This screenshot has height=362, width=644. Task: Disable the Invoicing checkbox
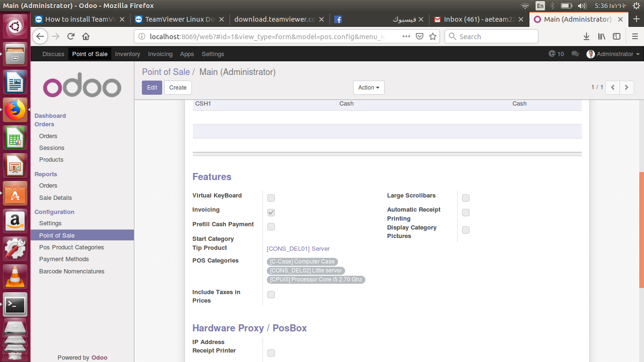[271, 212]
